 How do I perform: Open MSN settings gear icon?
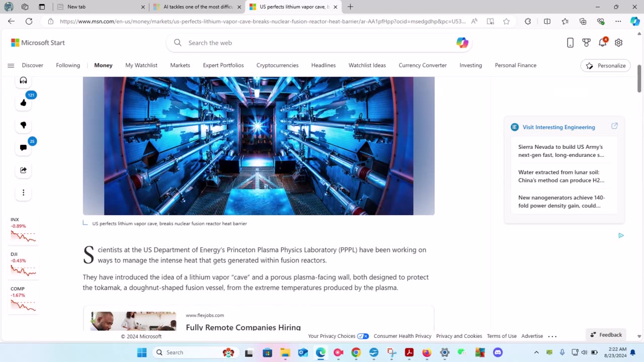(618, 43)
